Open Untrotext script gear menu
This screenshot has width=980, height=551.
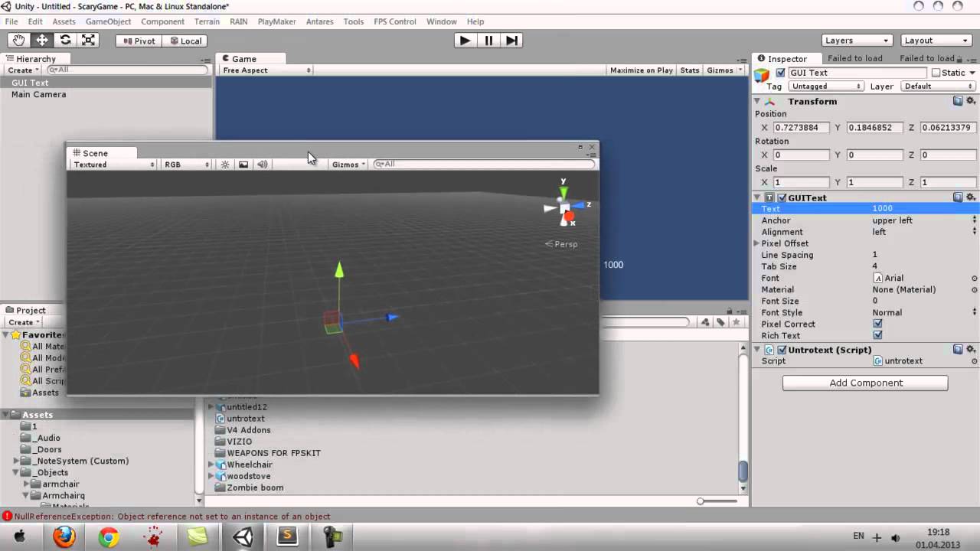(x=971, y=350)
